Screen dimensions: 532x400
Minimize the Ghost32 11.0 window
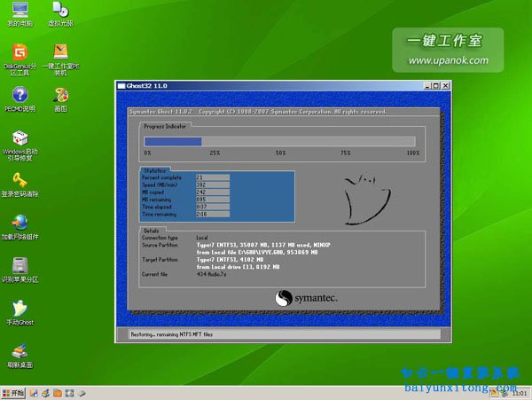point(426,87)
